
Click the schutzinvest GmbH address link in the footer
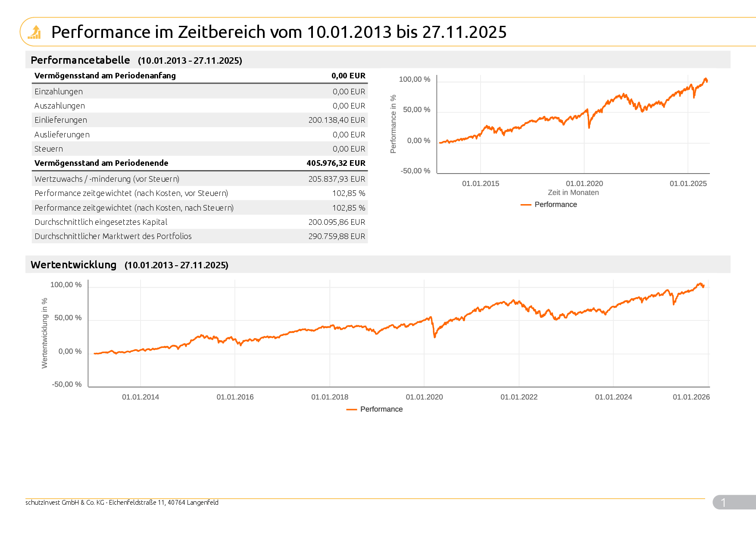pyautogui.click(x=122, y=502)
